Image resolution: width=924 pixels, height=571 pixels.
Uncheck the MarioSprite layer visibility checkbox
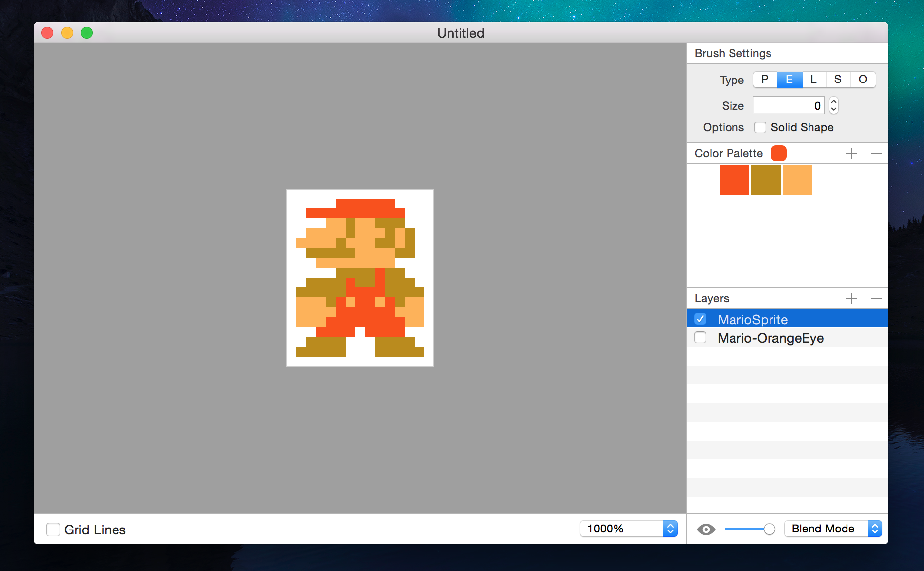pos(700,319)
